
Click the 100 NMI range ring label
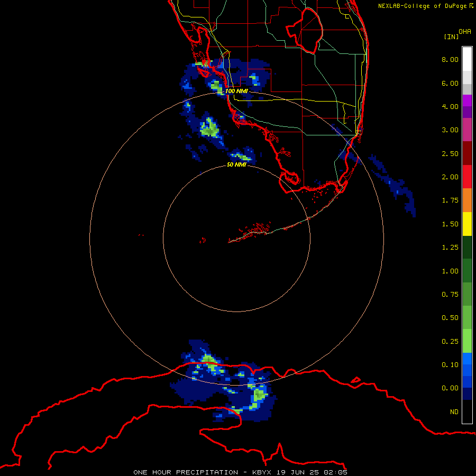pyautogui.click(x=236, y=91)
